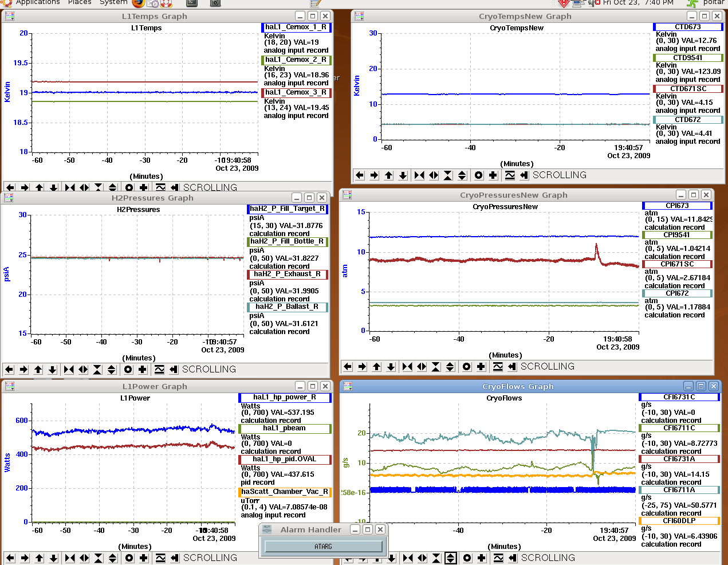Click plus icon in CryoPressuresNew Graph toolbar

[x=481, y=367]
